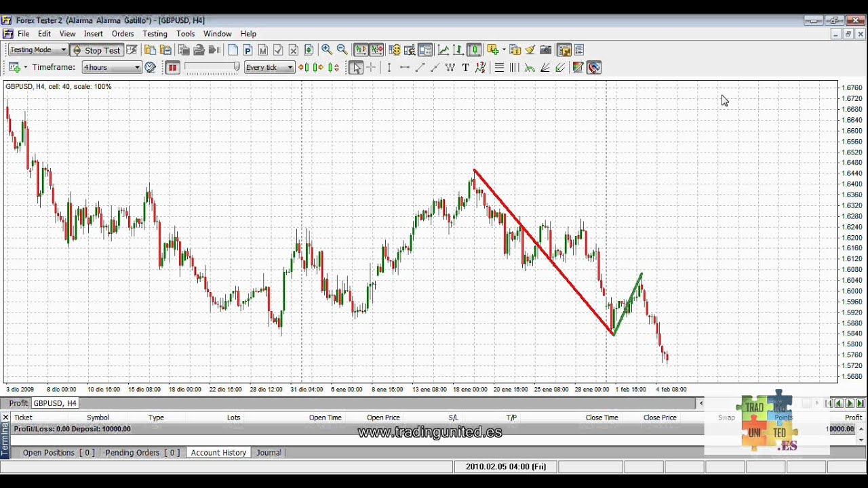Viewport: 868px width, 488px height.
Task: Open the Testing menu
Action: [x=155, y=34]
